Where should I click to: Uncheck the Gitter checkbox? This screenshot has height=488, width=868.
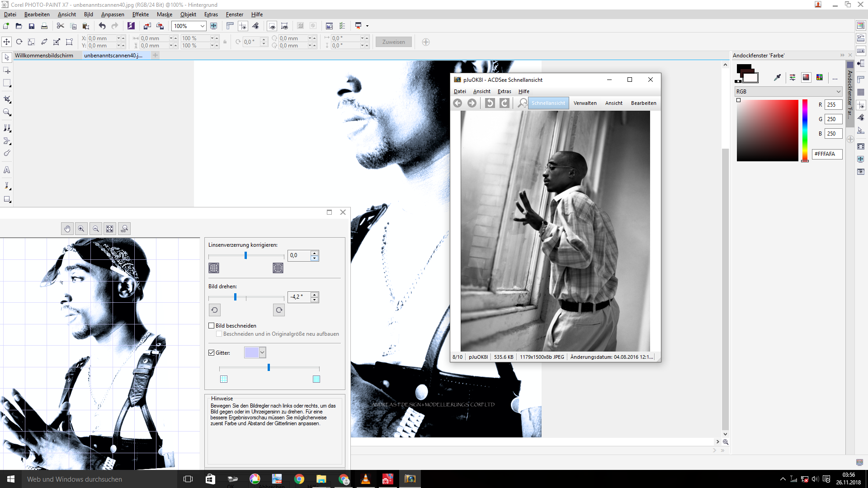[x=211, y=352]
